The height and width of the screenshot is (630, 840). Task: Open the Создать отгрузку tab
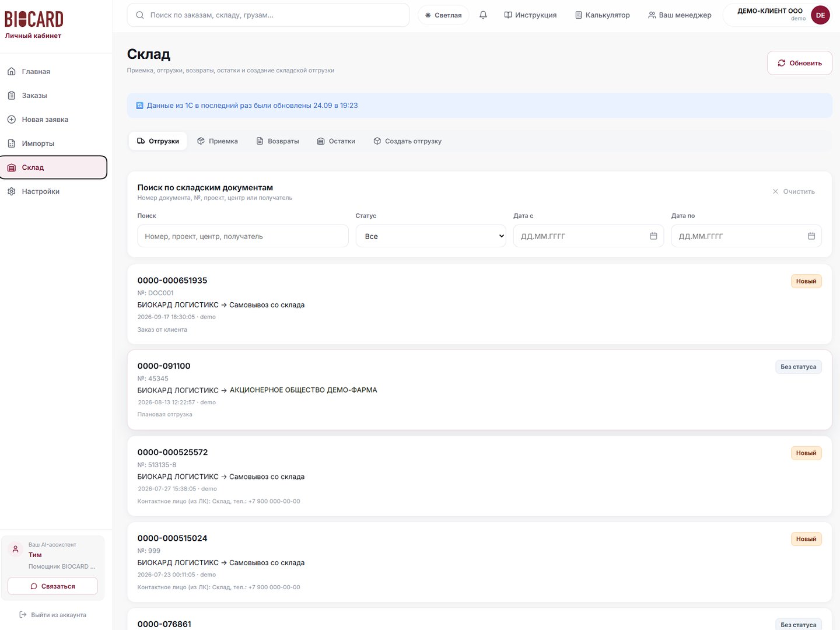(408, 141)
